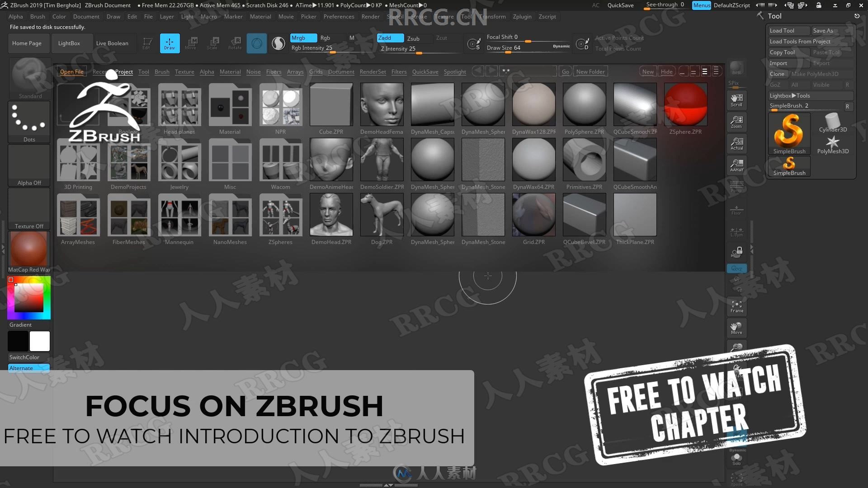Image resolution: width=868 pixels, height=488 pixels.
Task: Click the Zsub sculpting mode icon
Action: coord(414,38)
